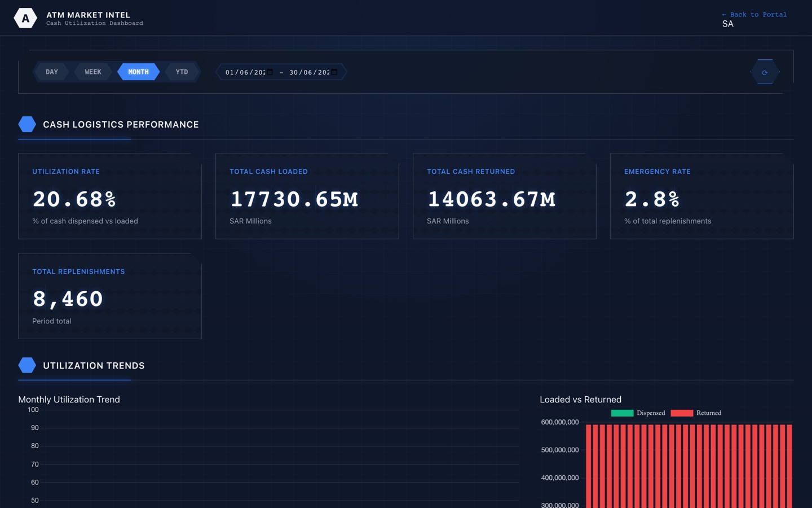Click the refresh hexagon icon

coord(765,72)
